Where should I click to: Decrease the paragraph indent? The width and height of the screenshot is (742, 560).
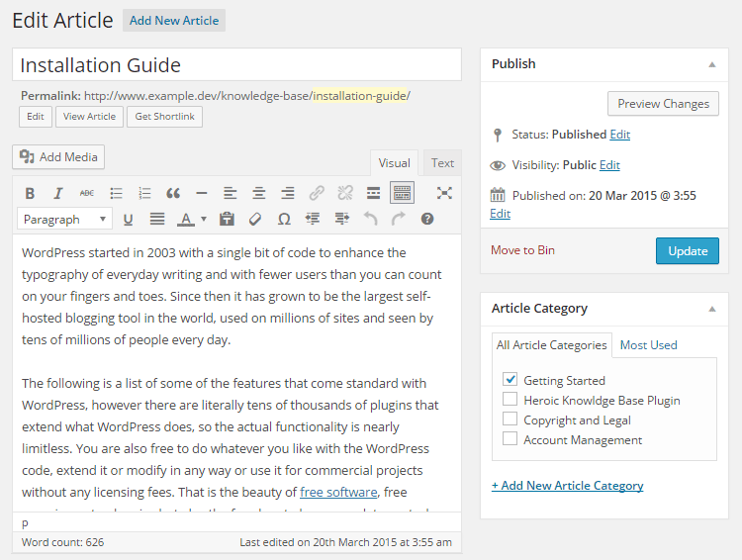(313, 220)
